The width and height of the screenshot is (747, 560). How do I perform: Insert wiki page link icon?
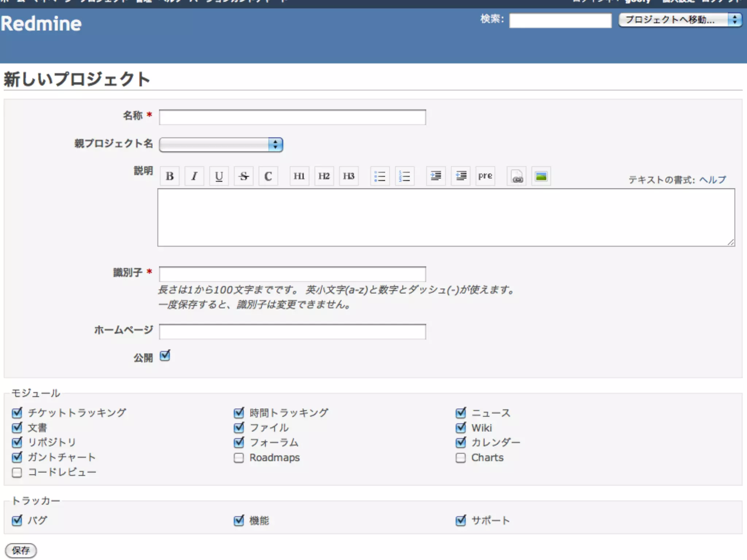click(516, 176)
